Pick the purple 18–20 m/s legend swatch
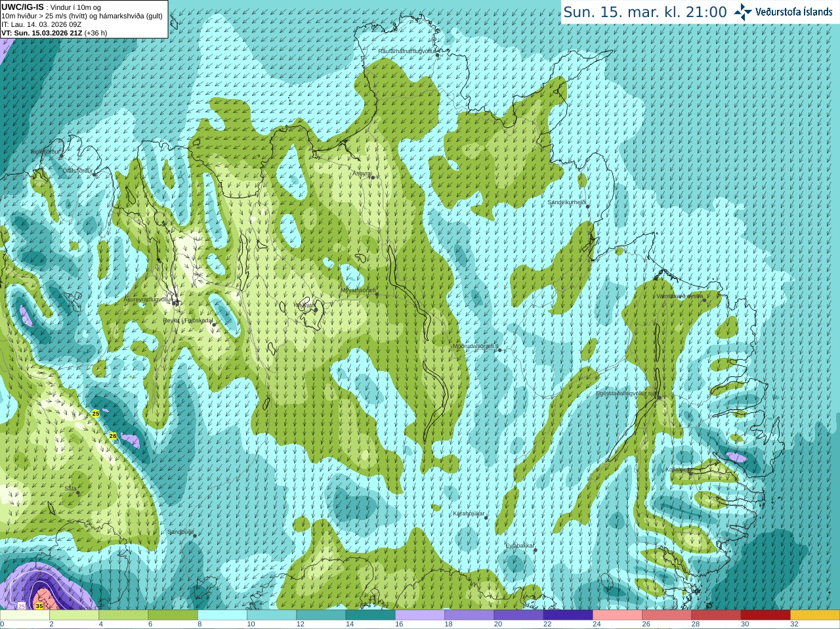Screen dimensions: 840x629 469,615
